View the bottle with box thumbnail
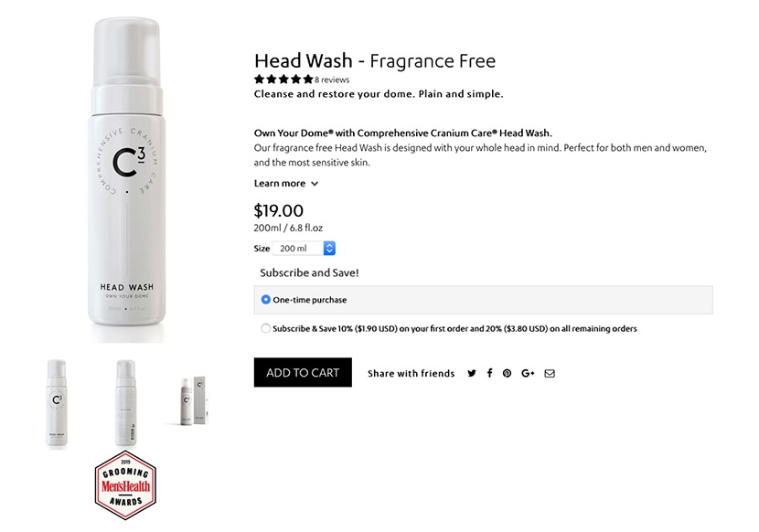 click(x=194, y=400)
